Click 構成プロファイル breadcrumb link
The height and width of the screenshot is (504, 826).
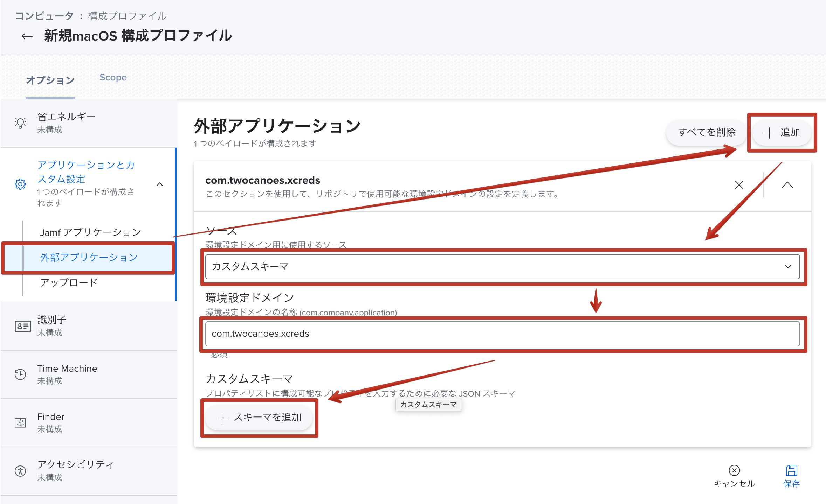tap(128, 16)
